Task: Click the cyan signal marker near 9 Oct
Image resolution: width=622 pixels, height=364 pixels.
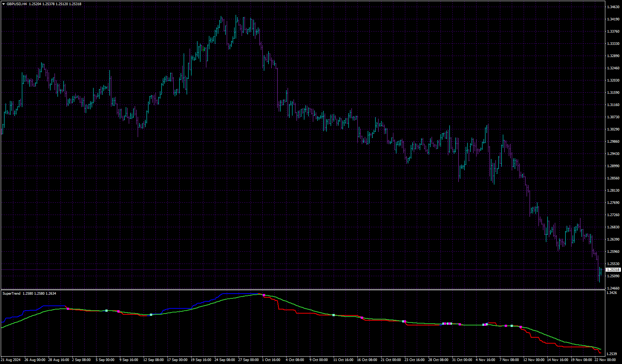Action: 334,315
